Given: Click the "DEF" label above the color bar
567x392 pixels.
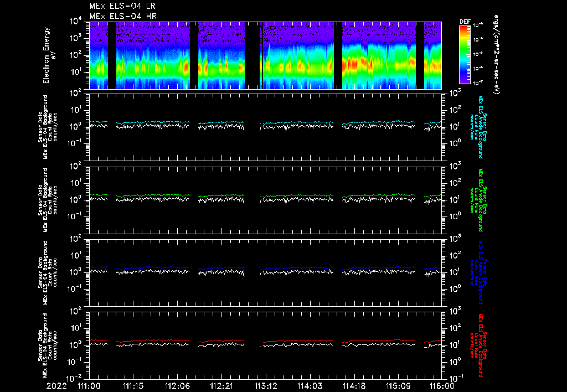Looking at the screenshot, I should click(465, 22).
